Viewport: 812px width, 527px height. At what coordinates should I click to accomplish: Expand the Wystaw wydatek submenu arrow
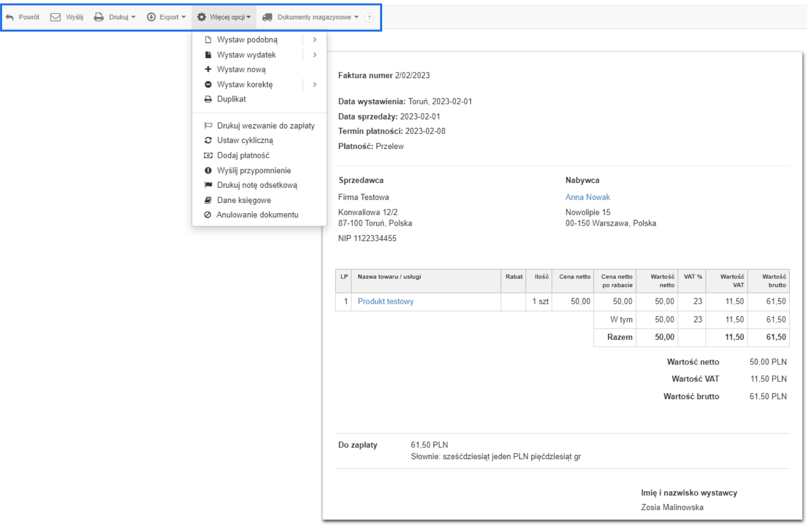(x=315, y=55)
